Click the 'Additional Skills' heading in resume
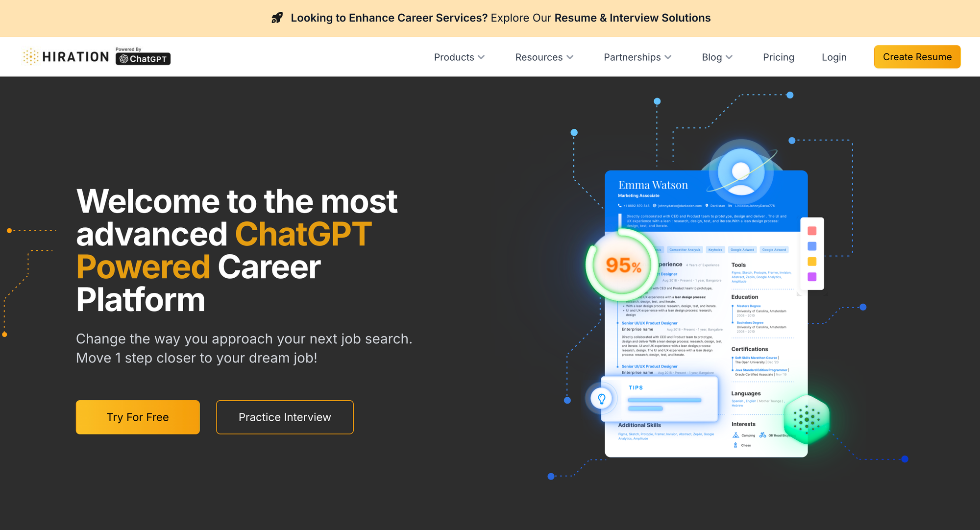 click(639, 425)
